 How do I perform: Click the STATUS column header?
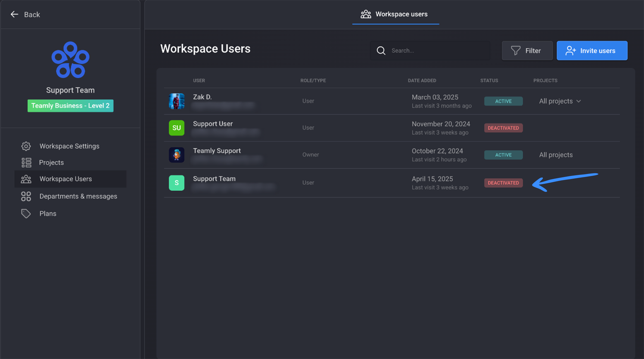point(489,80)
